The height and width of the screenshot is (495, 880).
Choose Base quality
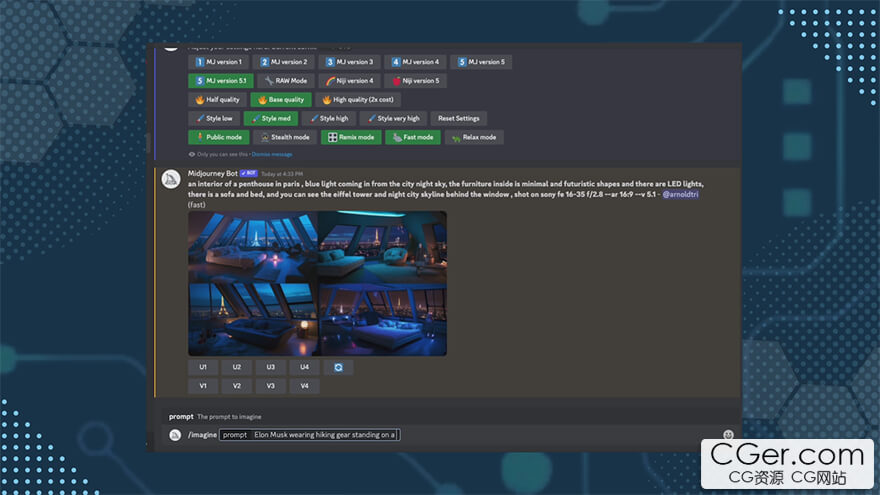click(281, 100)
